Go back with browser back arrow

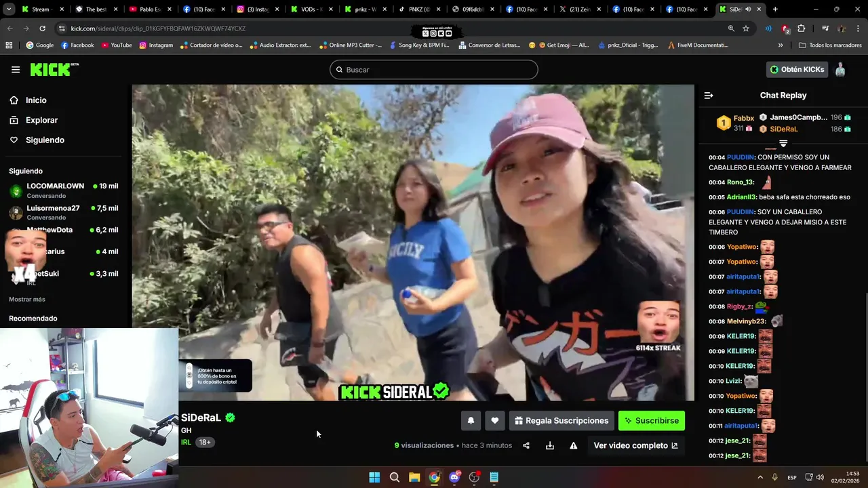(9, 28)
